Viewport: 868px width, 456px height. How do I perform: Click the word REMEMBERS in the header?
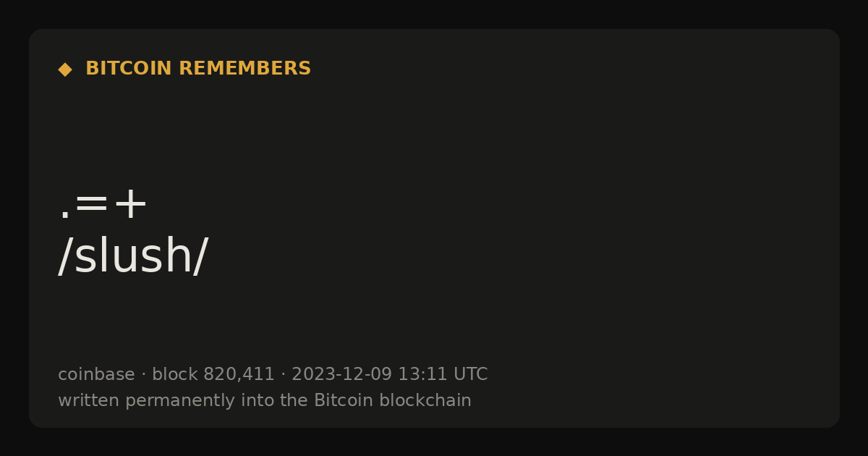244,69
